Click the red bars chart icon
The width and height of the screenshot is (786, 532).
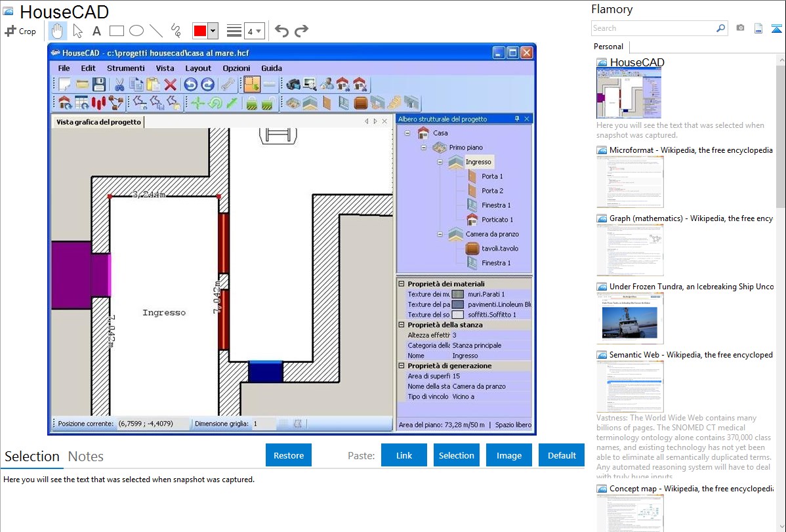click(x=99, y=103)
